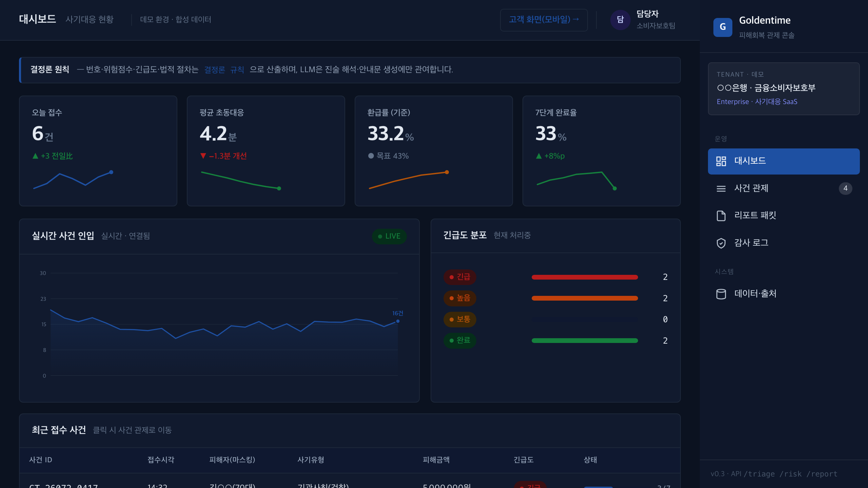Image resolution: width=868 pixels, height=488 pixels.
Task: Select 데이터·출처 in the system section
Action: pos(784,294)
